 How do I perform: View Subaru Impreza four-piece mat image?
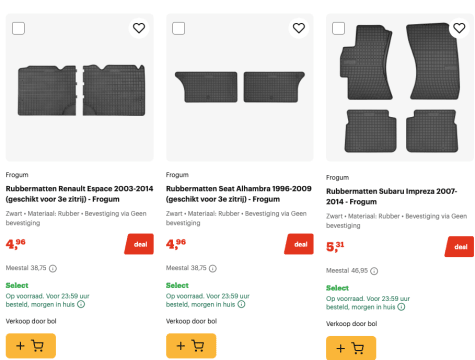coord(400,88)
